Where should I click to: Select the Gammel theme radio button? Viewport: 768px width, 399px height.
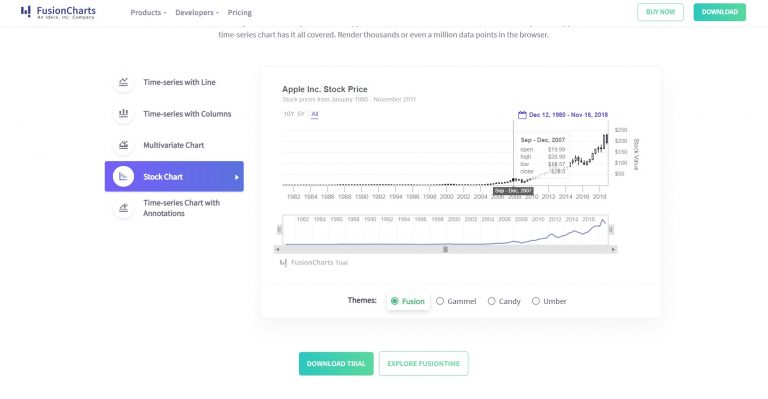coord(440,301)
